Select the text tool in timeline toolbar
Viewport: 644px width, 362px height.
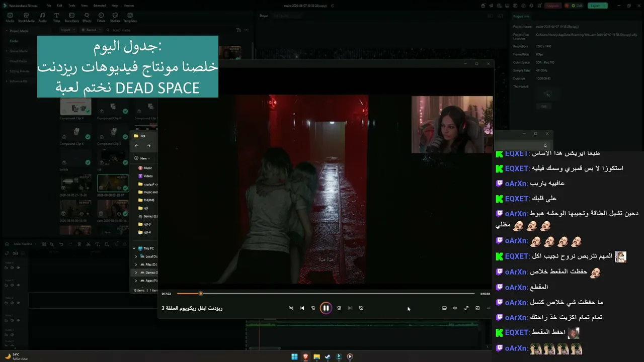[98, 244]
